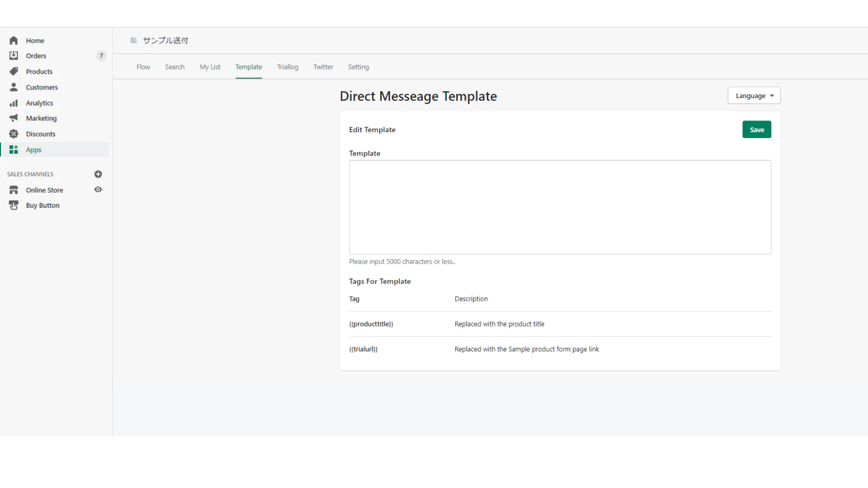Image resolution: width=868 pixels, height=488 pixels.
Task: Open Orders via its inbox icon
Action: pyautogui.click(x=14, y=56)
